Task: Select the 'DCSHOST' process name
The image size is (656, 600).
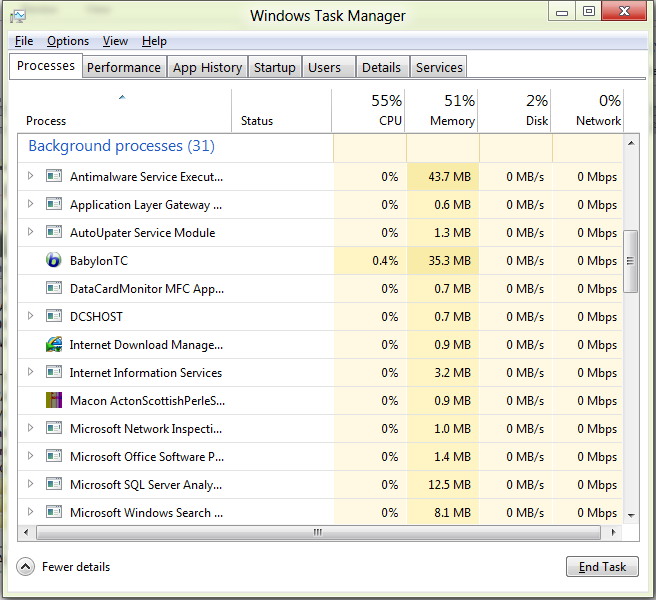Action: click(x=97, y=317)
